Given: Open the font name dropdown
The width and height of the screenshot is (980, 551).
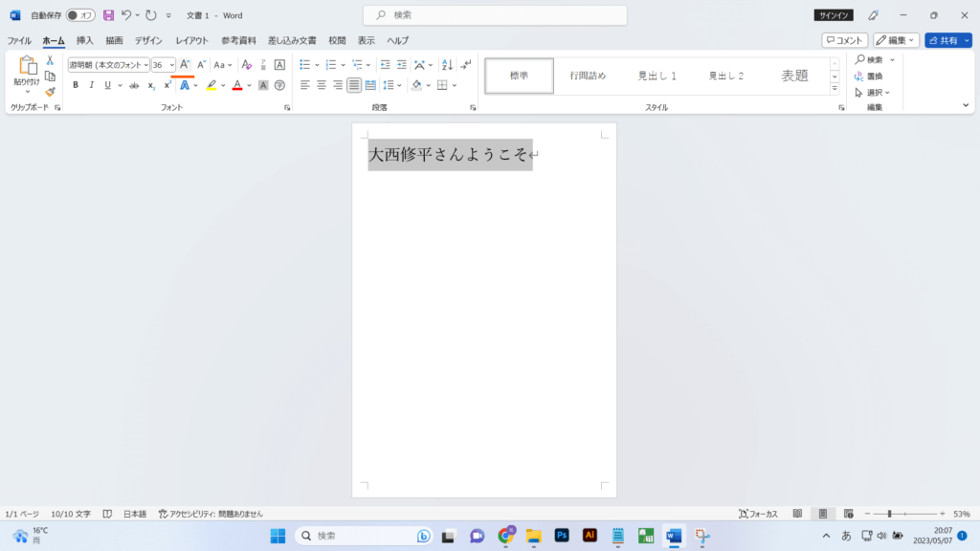Looking at the screenshot, I should [x=145, y=65].
